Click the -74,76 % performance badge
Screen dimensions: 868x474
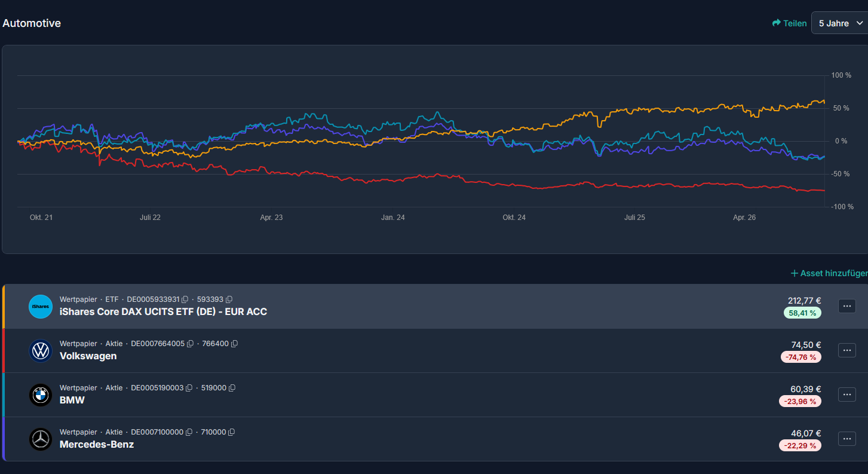pos(801,357)
